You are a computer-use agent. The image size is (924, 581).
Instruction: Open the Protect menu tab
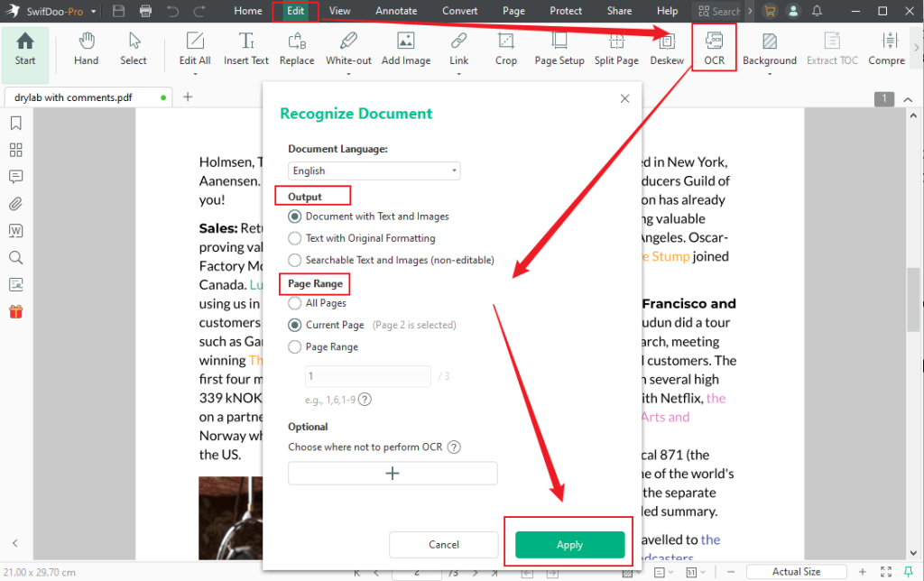(x=566, y=11)
